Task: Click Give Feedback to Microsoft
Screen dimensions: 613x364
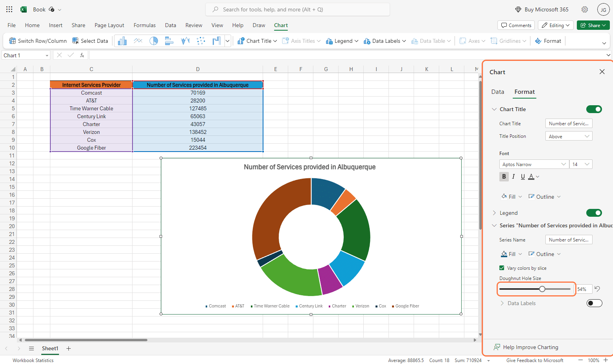Action: pyautogui.click(x=535, y=360)
